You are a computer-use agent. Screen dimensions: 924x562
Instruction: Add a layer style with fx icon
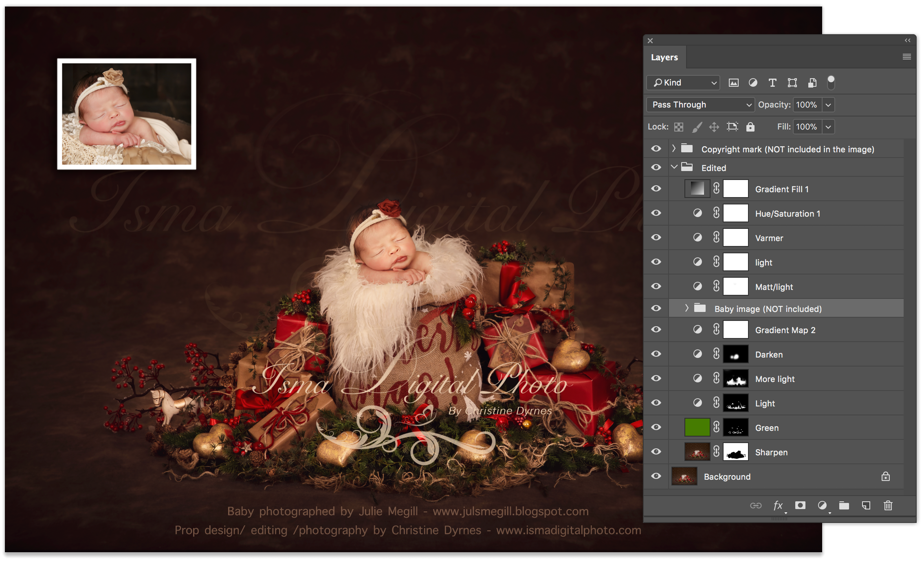pyautogui.click(x=778, y=505)
